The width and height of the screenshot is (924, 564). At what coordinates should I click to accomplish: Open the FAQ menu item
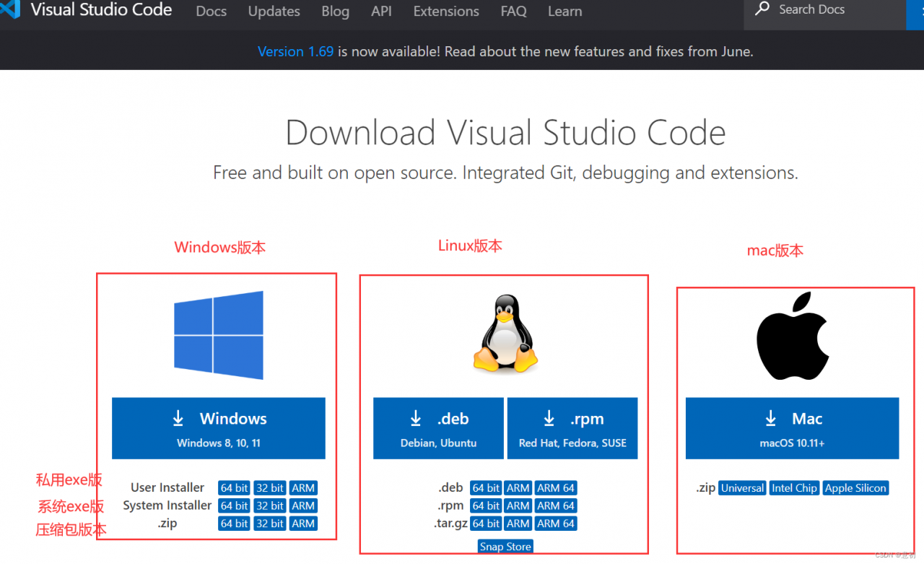point(513,12)
